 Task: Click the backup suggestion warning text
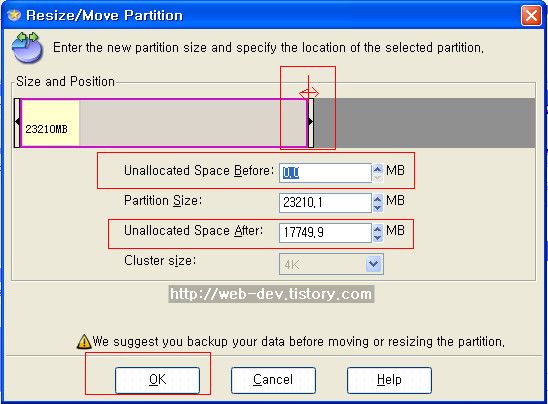(x=298, y=341)
